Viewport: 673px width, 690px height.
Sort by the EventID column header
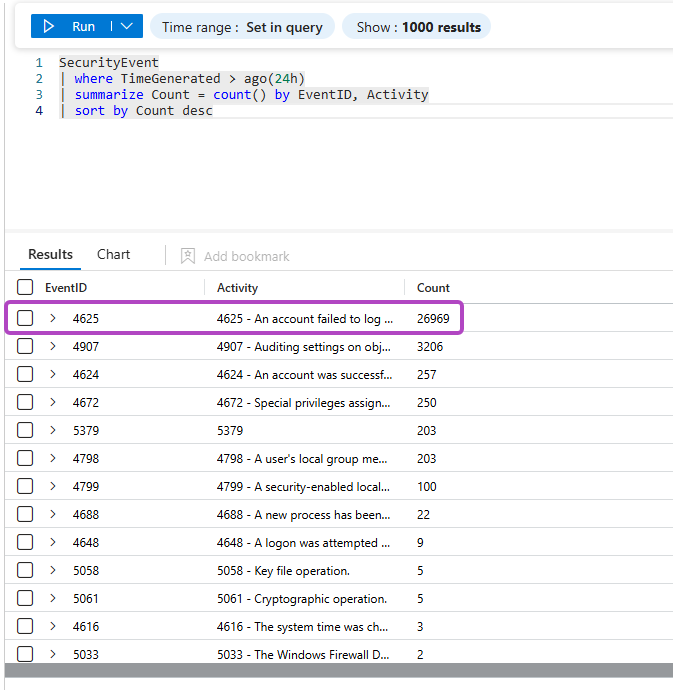66,288
